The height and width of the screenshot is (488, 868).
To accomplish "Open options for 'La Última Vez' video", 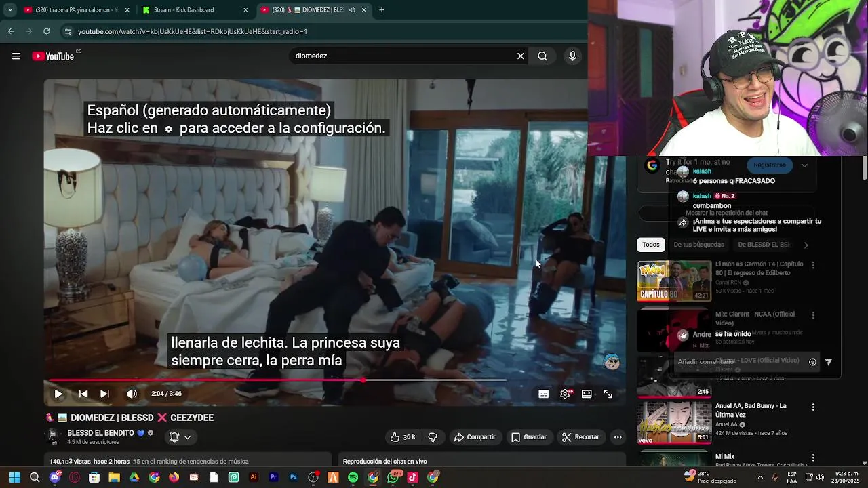I will [x=813, y=407].
